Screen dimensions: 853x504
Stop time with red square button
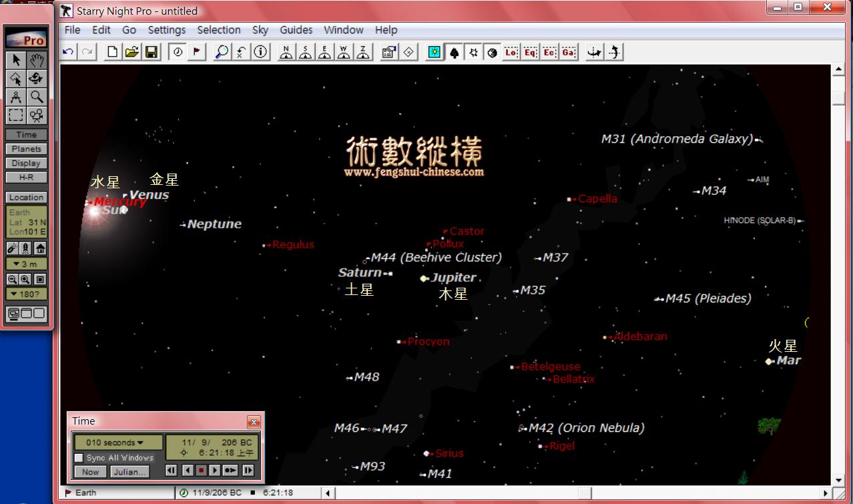(x=201, y=471)
